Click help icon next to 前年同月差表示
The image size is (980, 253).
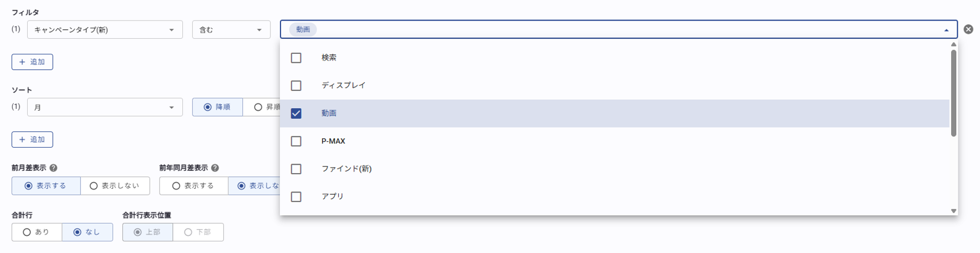coord(215,168)
